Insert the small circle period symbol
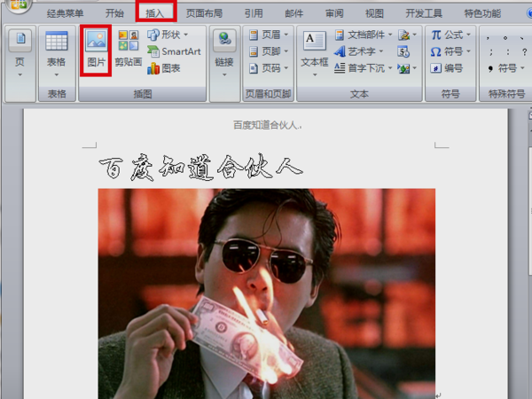 tap(505, 37)
